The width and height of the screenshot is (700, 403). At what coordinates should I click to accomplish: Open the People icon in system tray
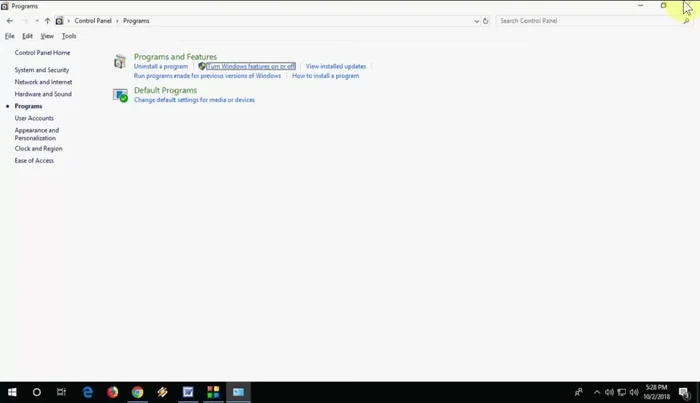click(579, 392)
